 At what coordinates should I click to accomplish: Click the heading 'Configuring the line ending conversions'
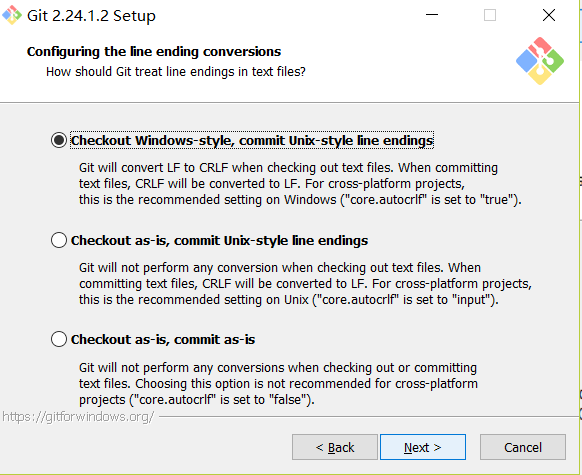154,52
